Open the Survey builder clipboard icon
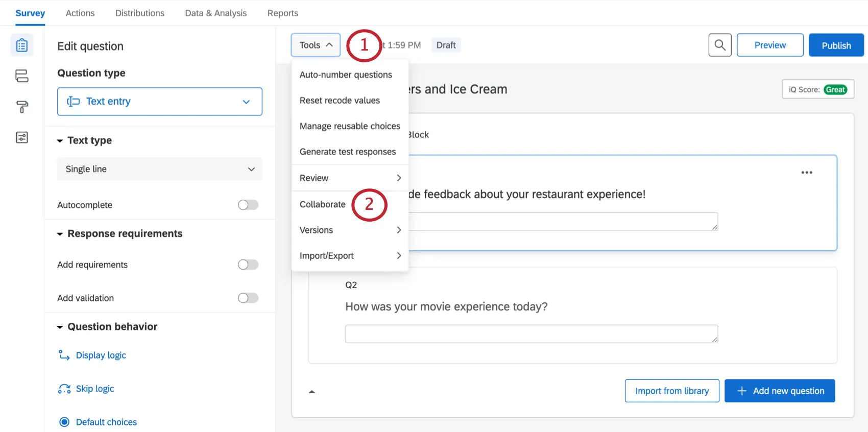This screenshot has height=432, width=868. pos(22,45)
